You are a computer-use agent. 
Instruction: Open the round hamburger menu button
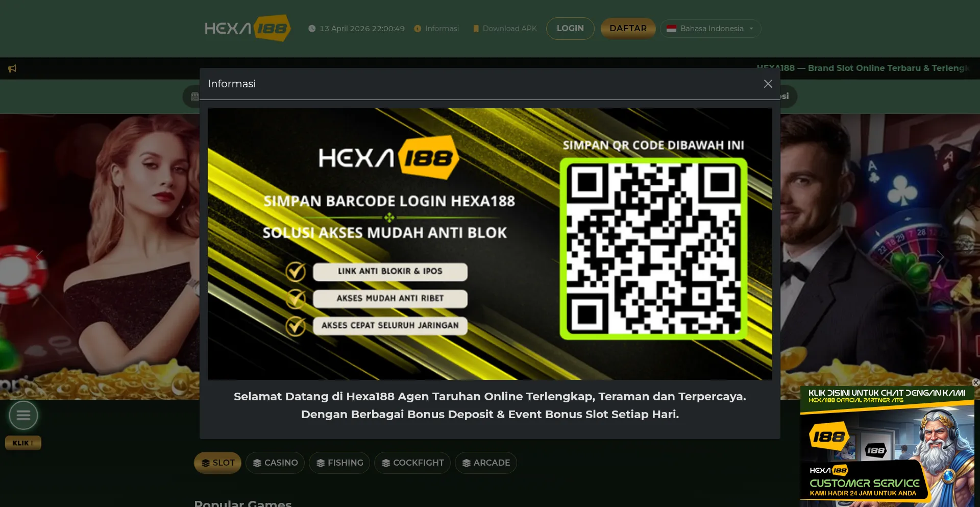[23, 415]
